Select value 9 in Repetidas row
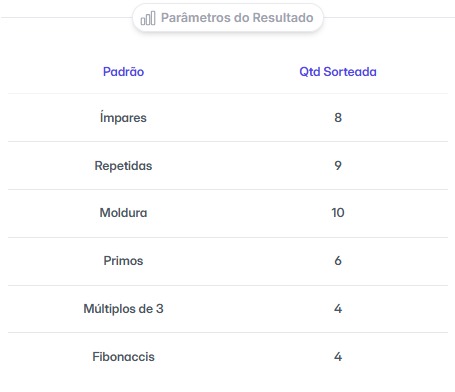The image size is (455, 392). tap(338, 166)
